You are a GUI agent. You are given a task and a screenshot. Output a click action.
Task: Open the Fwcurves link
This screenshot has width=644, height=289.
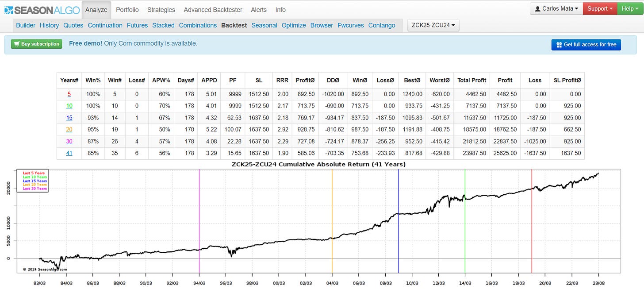pos(350,25)
